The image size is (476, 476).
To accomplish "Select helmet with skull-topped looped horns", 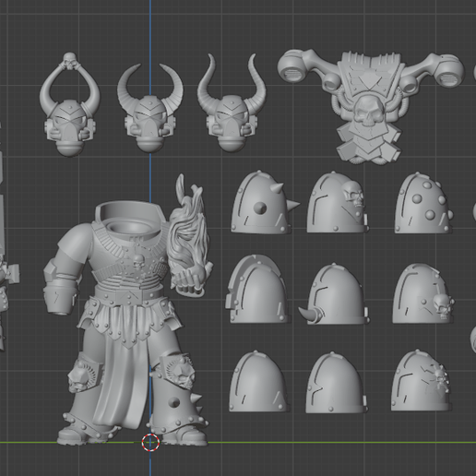I will (69, 104).
